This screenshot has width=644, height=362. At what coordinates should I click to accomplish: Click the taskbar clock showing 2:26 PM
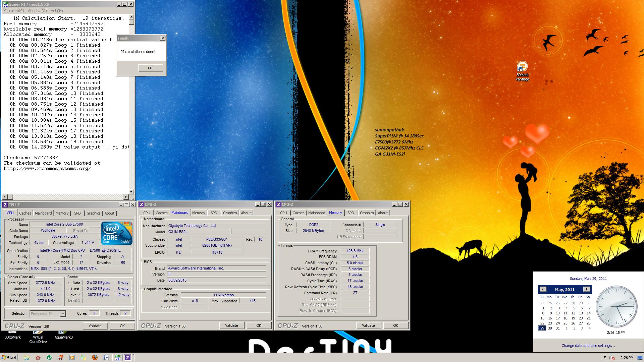627,358
